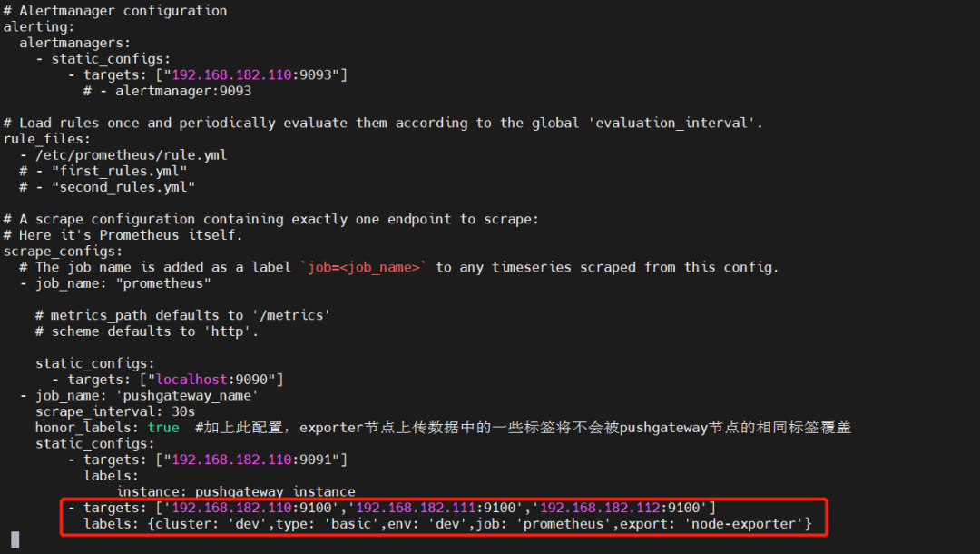Click the Chinese comment after honor_labels
This screenshot has width=980, height=554.
524,428
